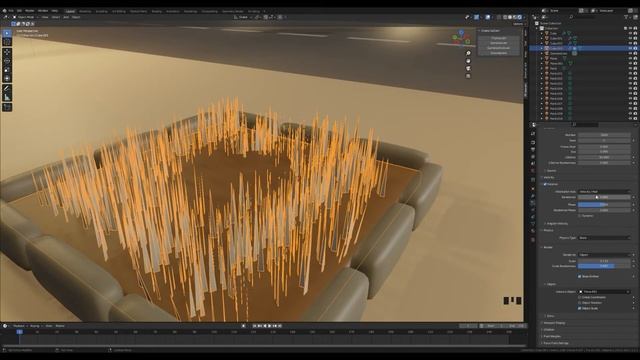
Task: Open the Output properties tab
Action: (x=533, y=149)
